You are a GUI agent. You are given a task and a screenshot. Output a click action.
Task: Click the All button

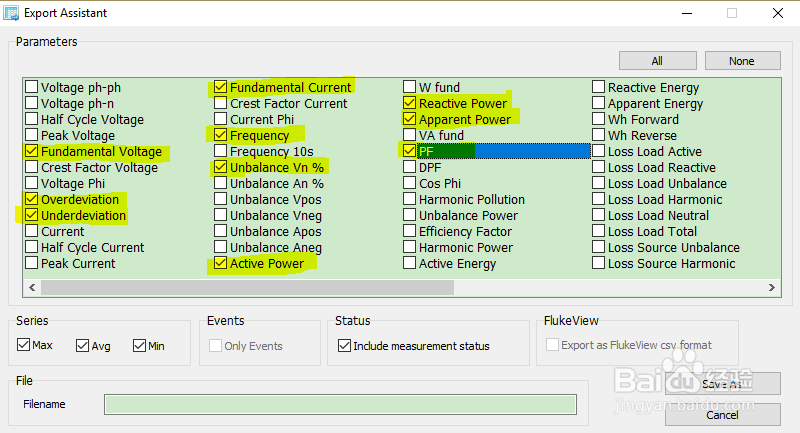pyautogui.click(x=657, y=61)
